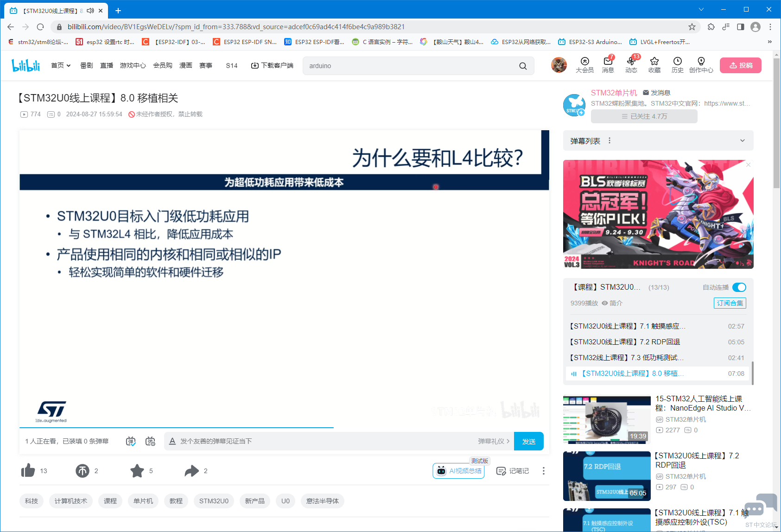
Task: Click 订阅合集 subscribe button
Action: click(730, 303)
